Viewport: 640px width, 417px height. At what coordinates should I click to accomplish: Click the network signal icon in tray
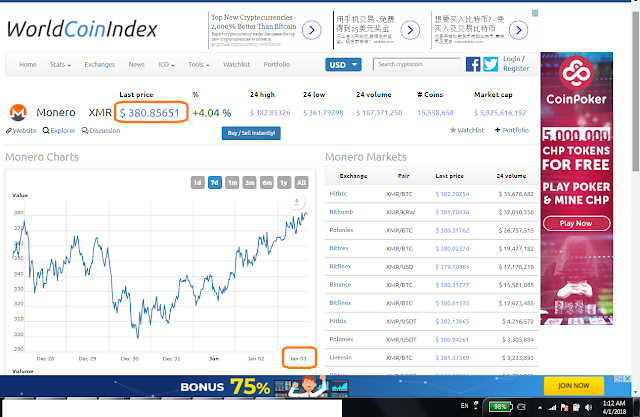click(553, 407)
